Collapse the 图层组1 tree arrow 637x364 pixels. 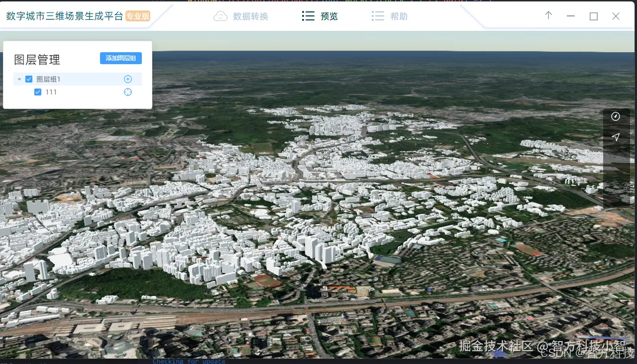pyautogui.click(x=19, y=79)
